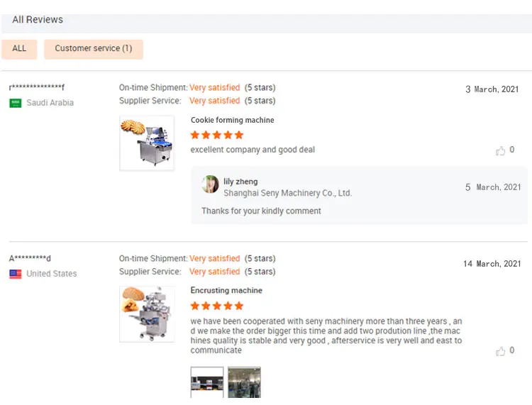Click thumbs-up icon on Saudi Arabia review
The height and width of the screenshot is (405, 532).
[x=501, y=150]
